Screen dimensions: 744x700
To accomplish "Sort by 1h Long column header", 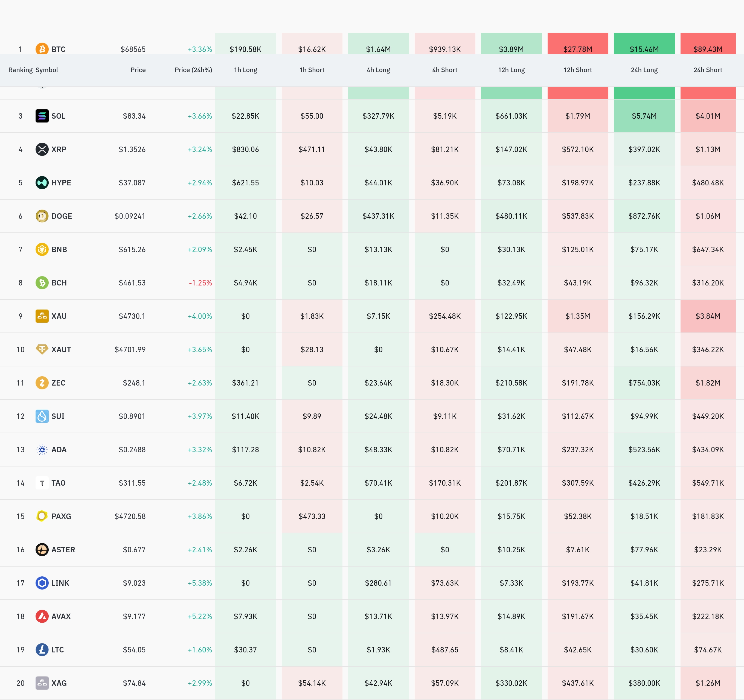I will coord(246,70).
